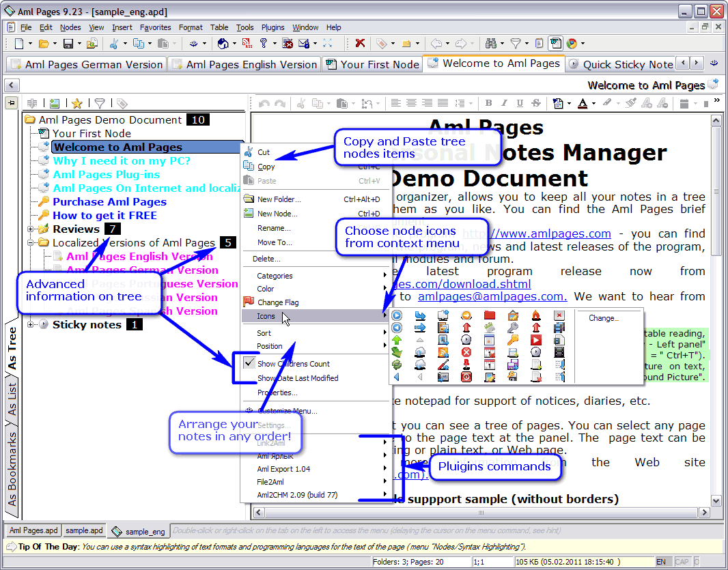Click the star favorites icon above tree
Viewport: 728px width, 570px height.
[76, 104]
